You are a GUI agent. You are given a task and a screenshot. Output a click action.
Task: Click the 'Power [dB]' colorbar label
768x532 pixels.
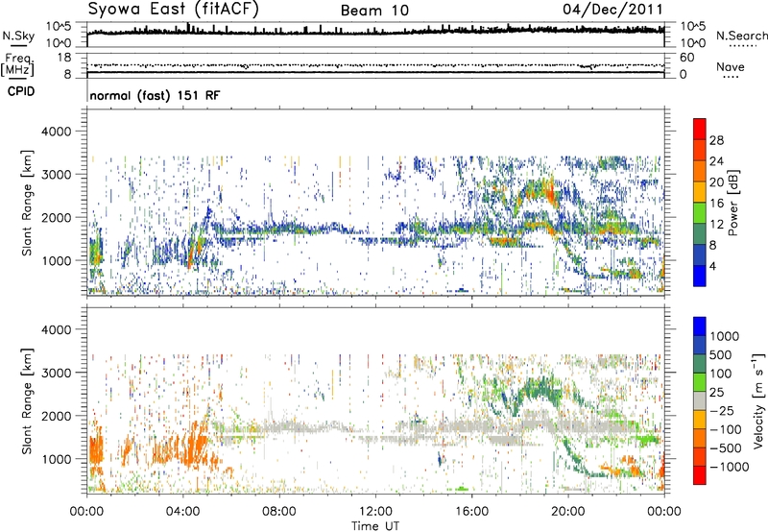coord(733,203)
